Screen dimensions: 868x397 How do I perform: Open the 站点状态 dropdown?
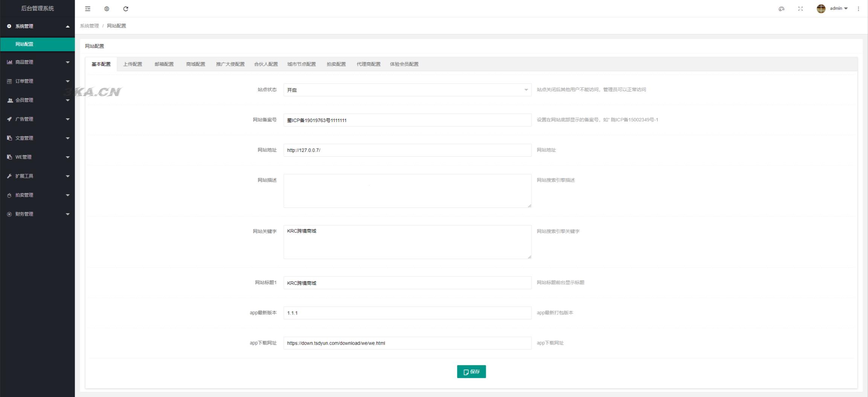click(x=407, y=90)
